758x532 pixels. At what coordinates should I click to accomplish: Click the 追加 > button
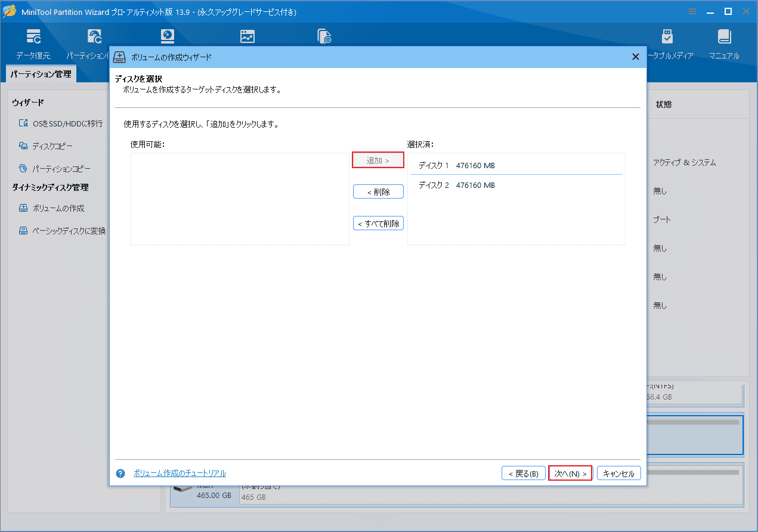(378, 160)
